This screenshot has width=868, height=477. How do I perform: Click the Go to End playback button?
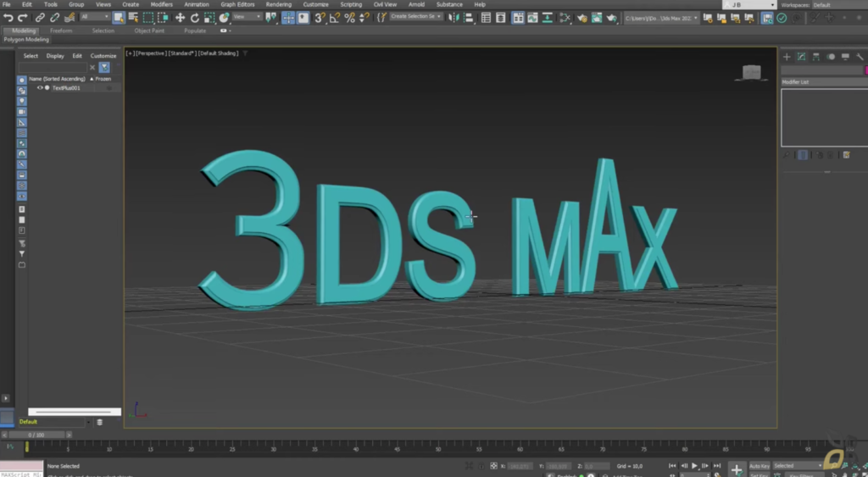[x=717, y=466]
